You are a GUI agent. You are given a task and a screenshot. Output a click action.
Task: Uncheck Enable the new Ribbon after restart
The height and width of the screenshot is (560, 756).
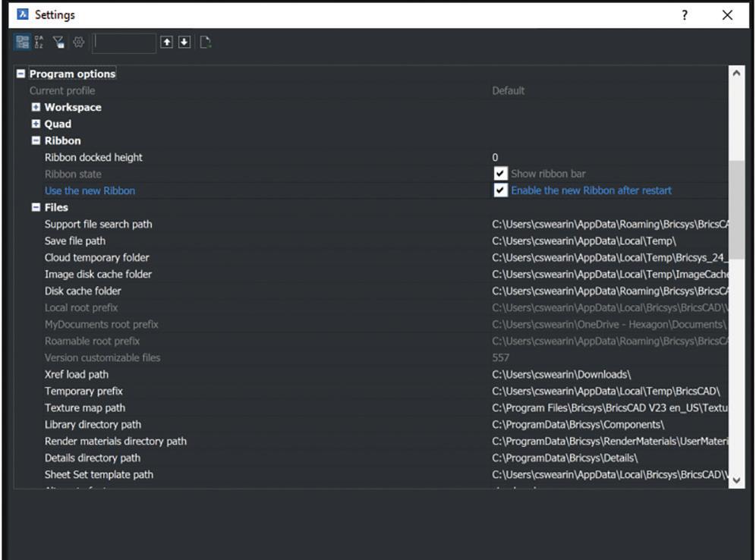tap(500, 190)
